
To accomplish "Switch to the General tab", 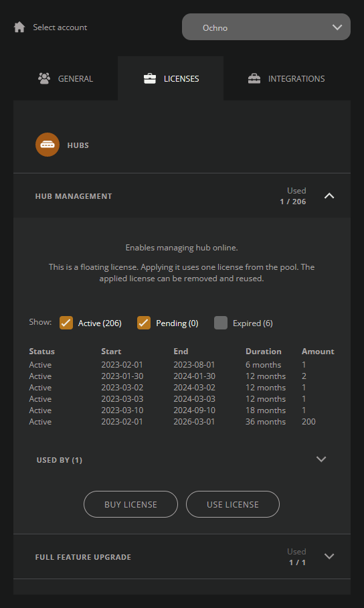I will (66, 78).
